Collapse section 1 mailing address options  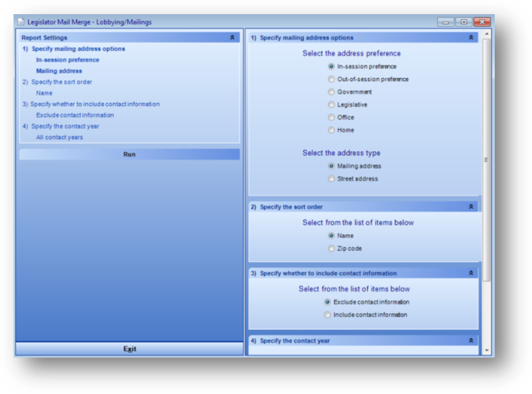point(471,37)
